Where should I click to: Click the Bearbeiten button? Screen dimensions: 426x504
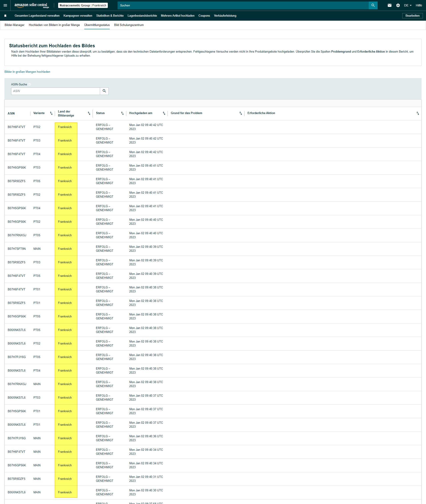point(412,16)
